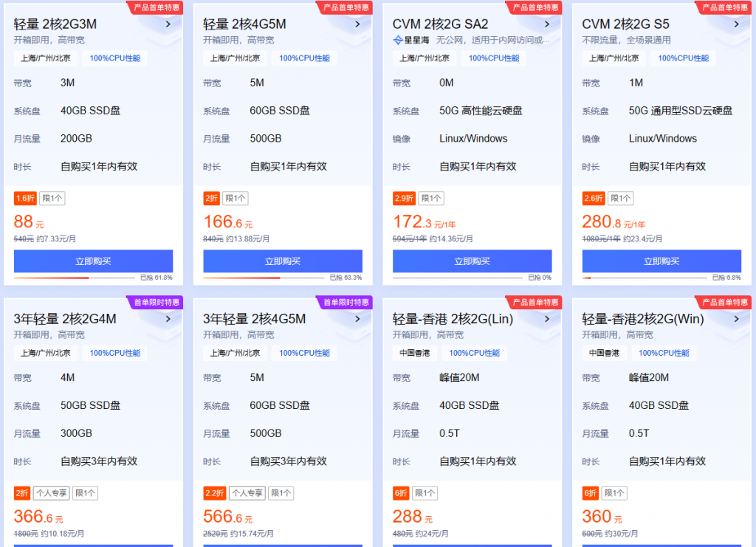Image resolution: width=756 pixels, height=547 pixels.
Task: Expand the 轻量 2核4G5M card arrow
Action: click(x=357, y=24)
